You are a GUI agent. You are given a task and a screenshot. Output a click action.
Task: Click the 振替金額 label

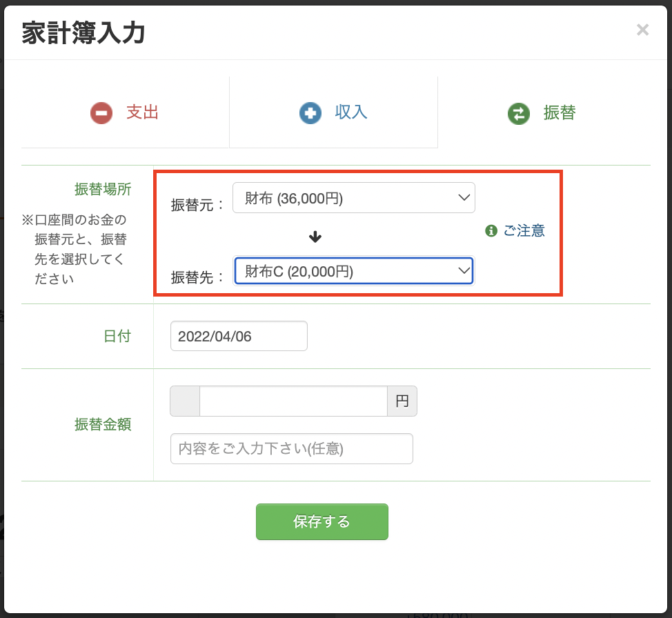103,424
